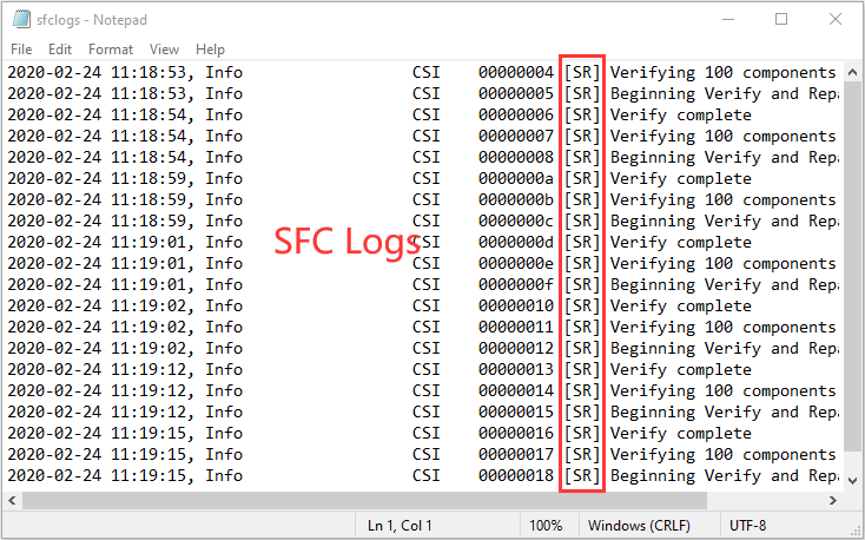Open the Format menu

110,49
